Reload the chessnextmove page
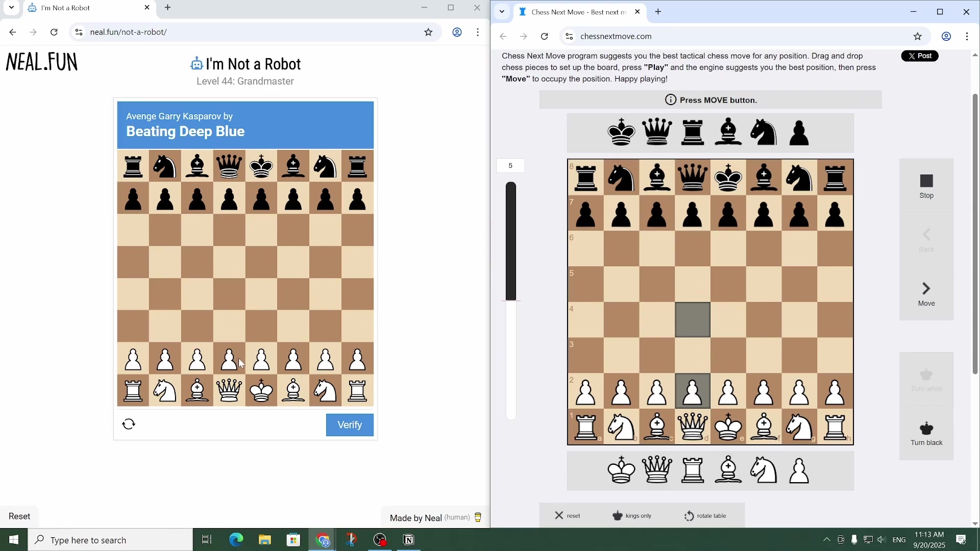This screenshot has width=980, height=551. point(545,36)
